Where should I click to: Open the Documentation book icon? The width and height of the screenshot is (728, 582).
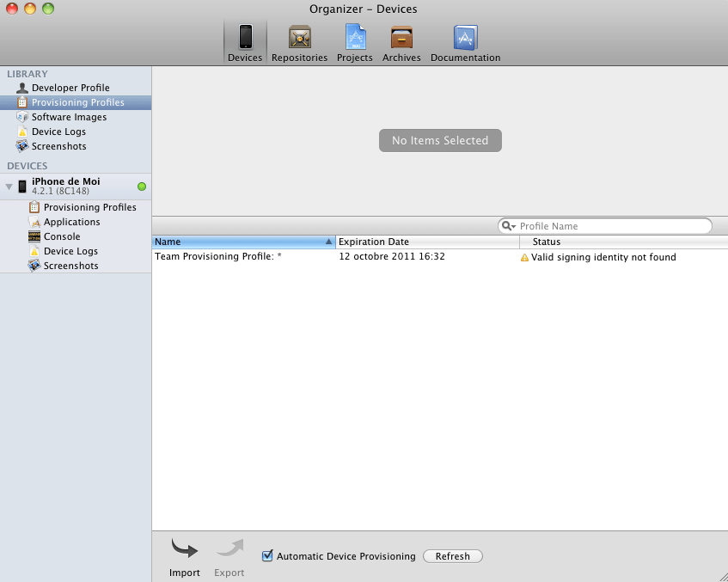click(x=465, y=37)
